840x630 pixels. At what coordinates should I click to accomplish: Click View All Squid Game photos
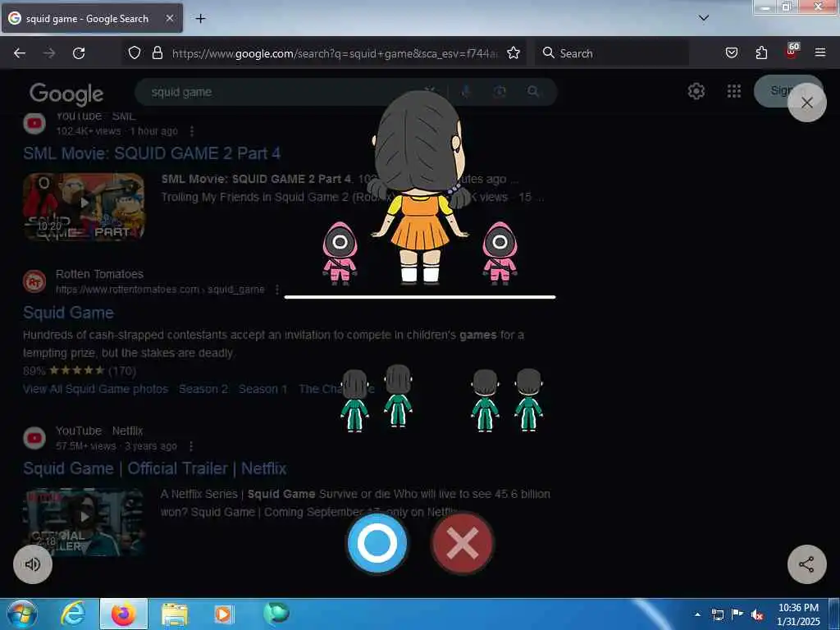click(95, 389)
